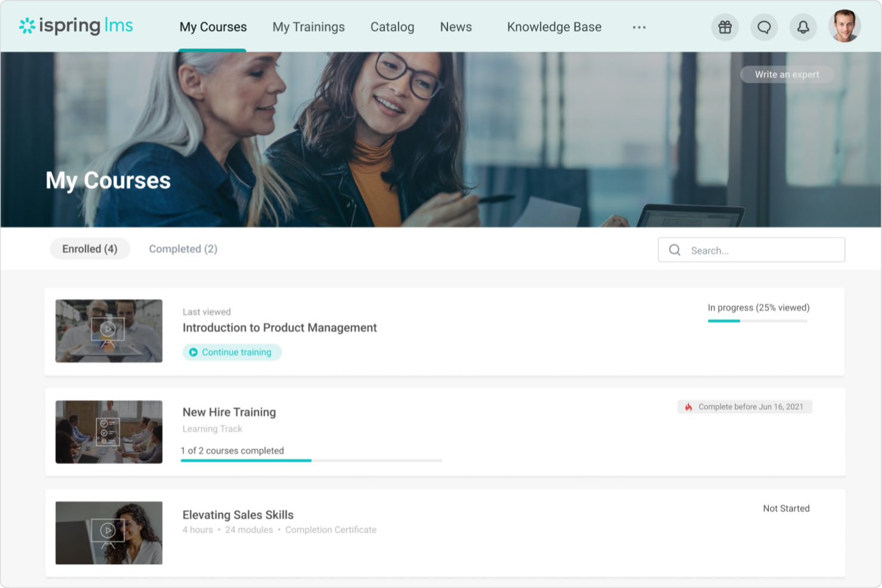Click the play icon inside Continue training

[193, 352]
